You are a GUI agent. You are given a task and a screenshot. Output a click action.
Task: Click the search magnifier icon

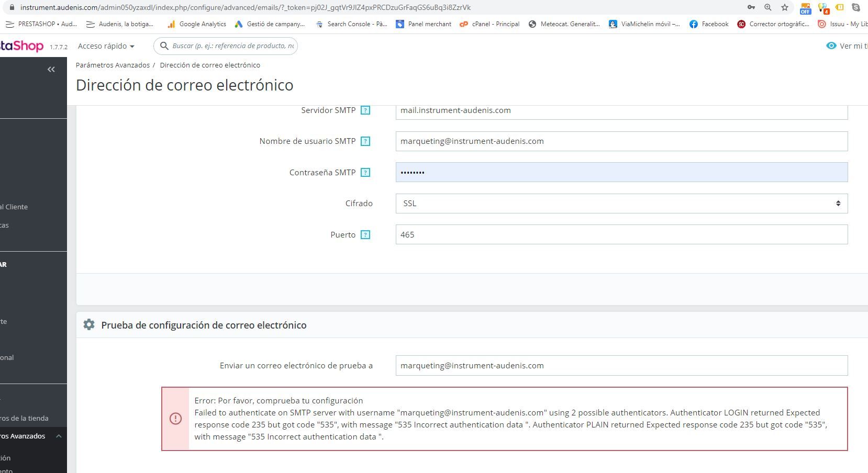[164, 46]
